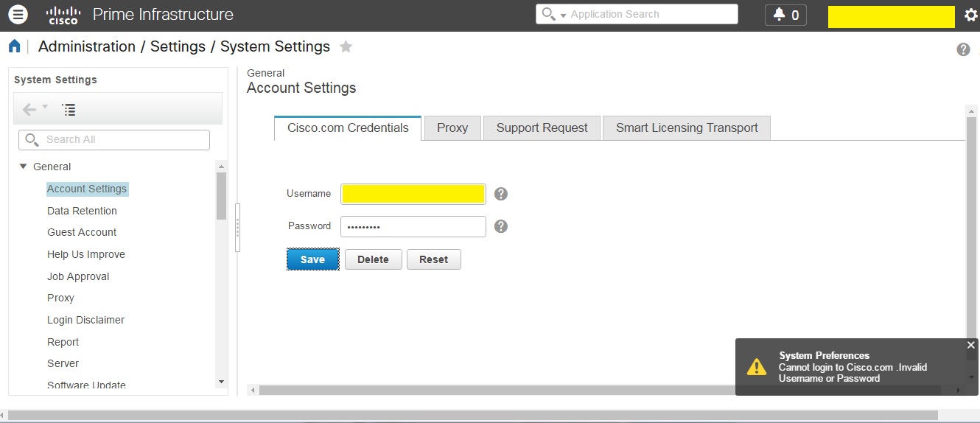Viewport: 980px width, 423px height.
Task: Navigate back in System Settings panel
Action: click(x=29, y=110)
